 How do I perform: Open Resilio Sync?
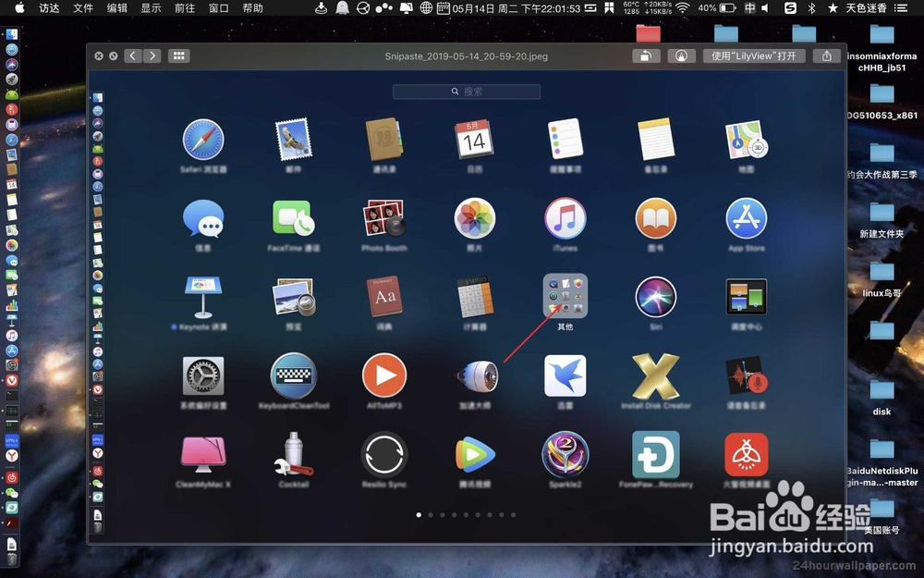point(384,455)
